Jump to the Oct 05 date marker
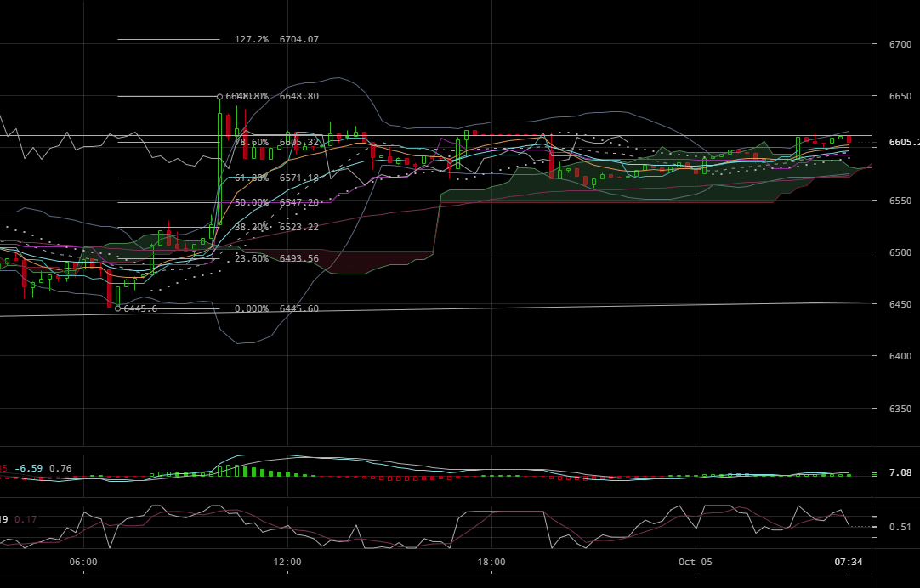Image resolution: width=920 pixels, height=588 pixels. pos(694,562)
